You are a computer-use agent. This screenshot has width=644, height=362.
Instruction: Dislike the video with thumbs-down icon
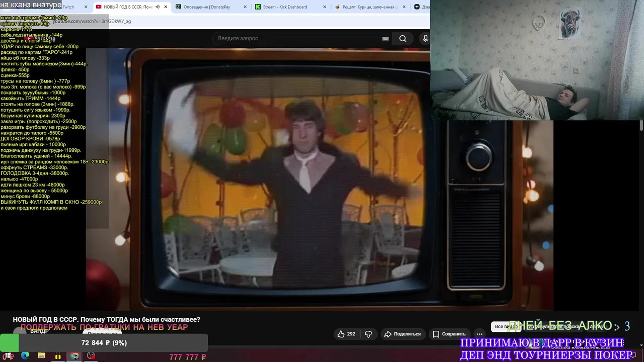[368, 334]
